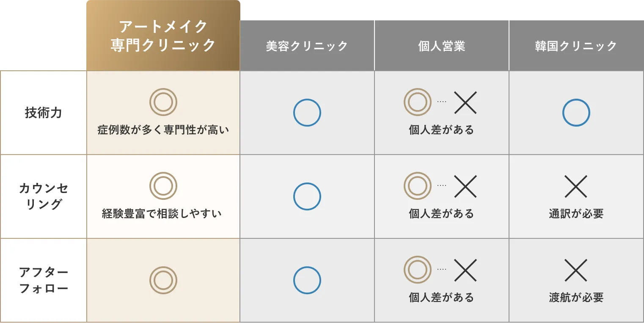The height and width of the screenshot is (323, 644).
Task: Click the アートメイク専門クリニック gold header
Action: click(163, 36)
